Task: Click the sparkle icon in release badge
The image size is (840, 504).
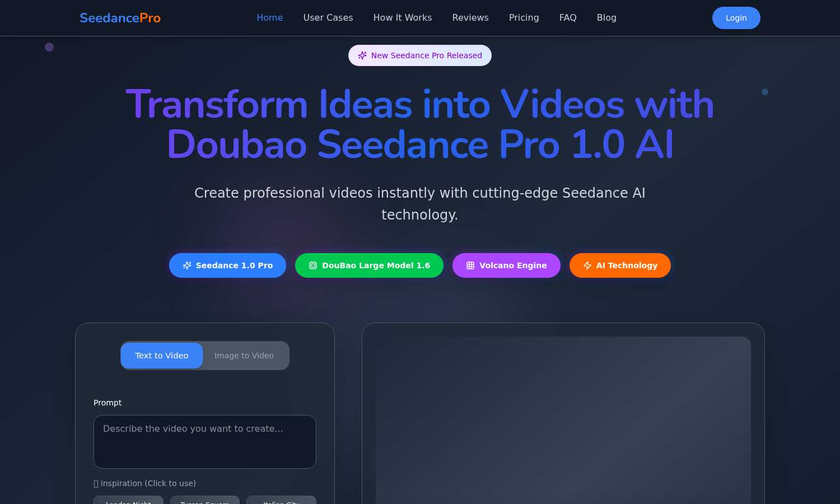Action: click(362, 55)
